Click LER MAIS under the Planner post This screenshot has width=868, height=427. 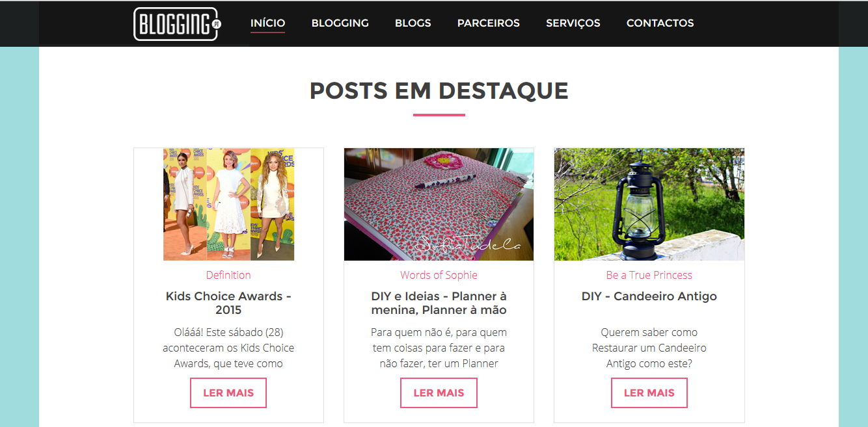[x=439, y=393]
